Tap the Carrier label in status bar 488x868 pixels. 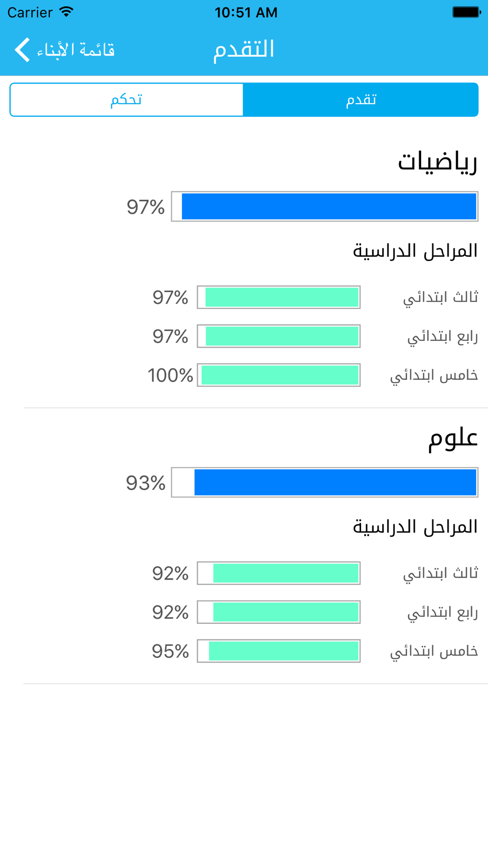click(30, 12)
